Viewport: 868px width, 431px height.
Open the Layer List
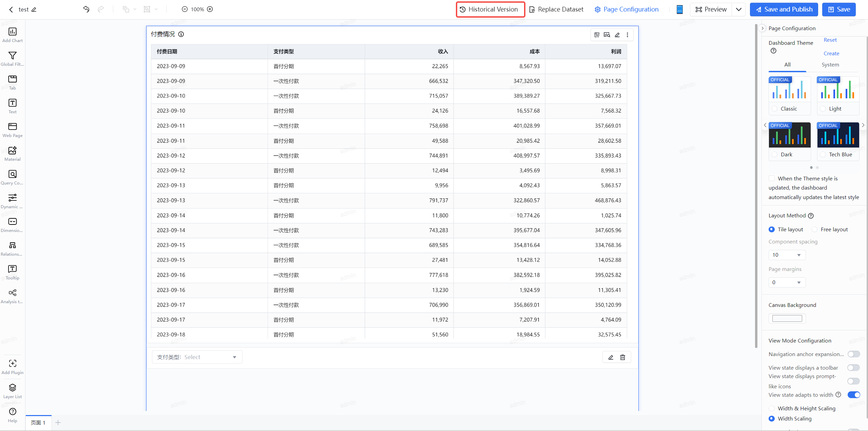(x=13, y=391)
